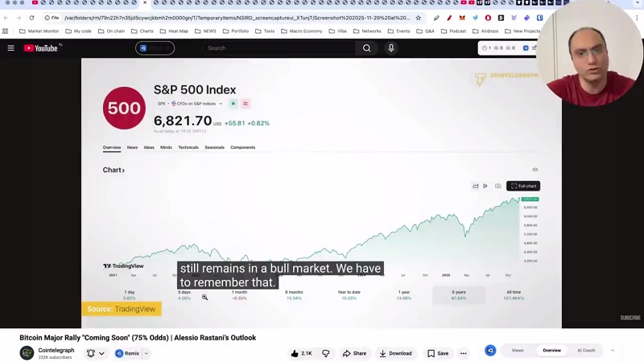Click the YouTube logo

pos(40,48)
